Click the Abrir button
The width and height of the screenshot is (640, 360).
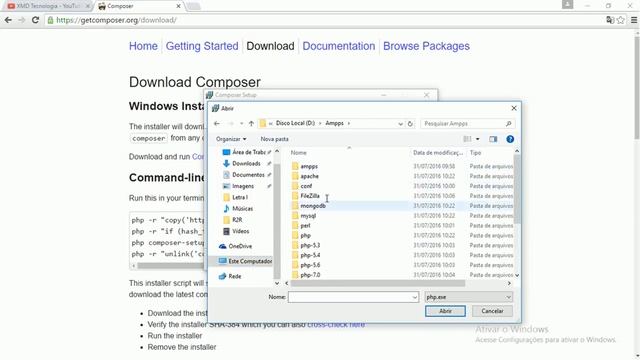445,311
